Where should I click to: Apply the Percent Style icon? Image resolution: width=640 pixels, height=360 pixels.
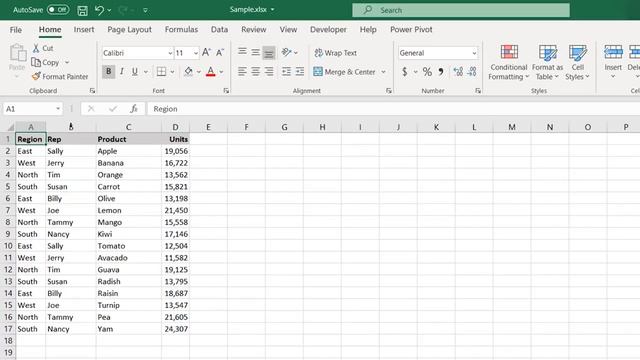point(427,72)
